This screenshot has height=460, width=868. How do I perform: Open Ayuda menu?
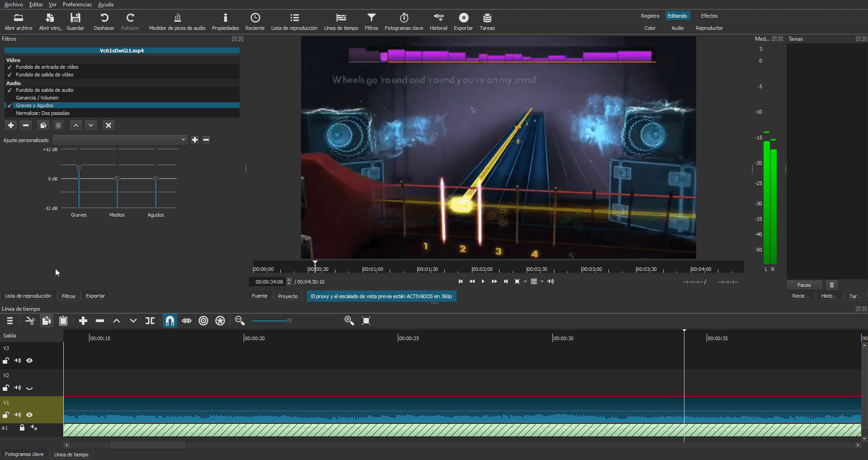[x=106, y=5]
